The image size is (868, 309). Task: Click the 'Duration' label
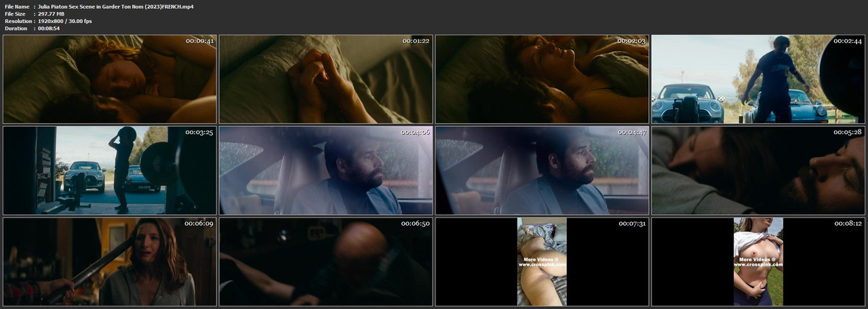[x=16, y=28]
